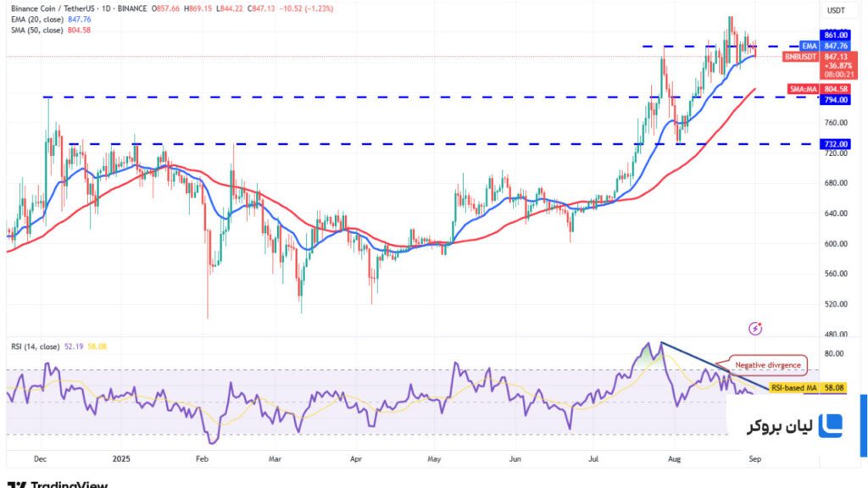Click the 794.00 horizontal line label
The height and width of the screenshot is (488, 868).
[x=835, y=100]
